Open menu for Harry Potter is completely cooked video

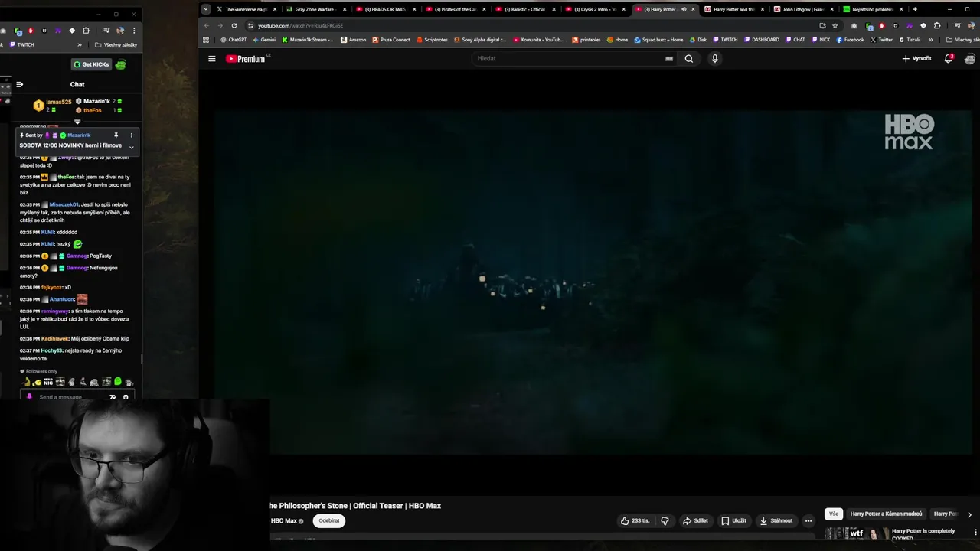[975, 532]
